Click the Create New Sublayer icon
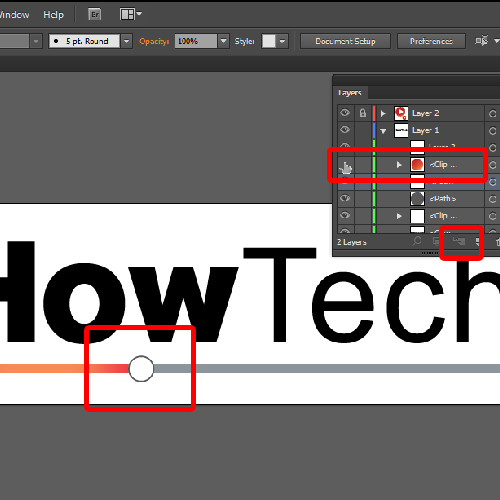The width and height of the screenshot is (500, 500). pyautogui.click(x=459, y=241)
